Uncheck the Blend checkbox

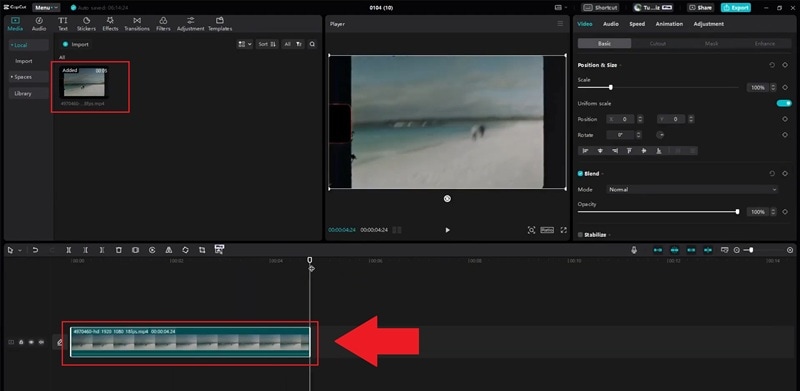[580, 174]
